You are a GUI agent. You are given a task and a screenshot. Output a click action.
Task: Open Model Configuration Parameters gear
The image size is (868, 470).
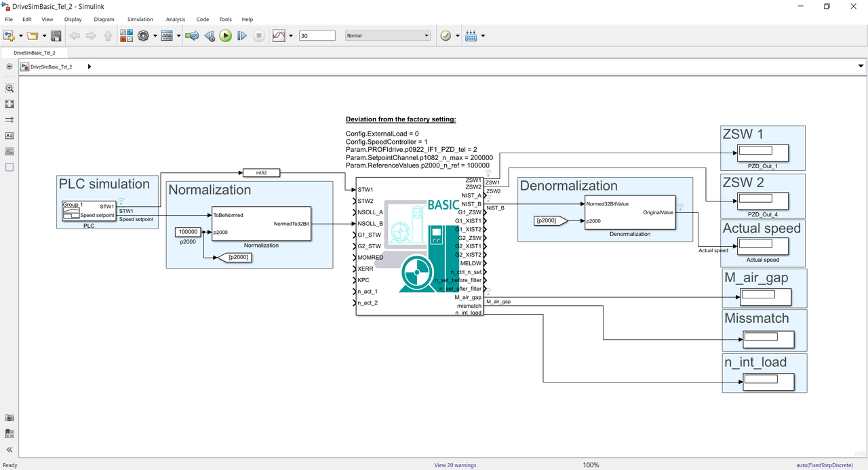point(143,36)
